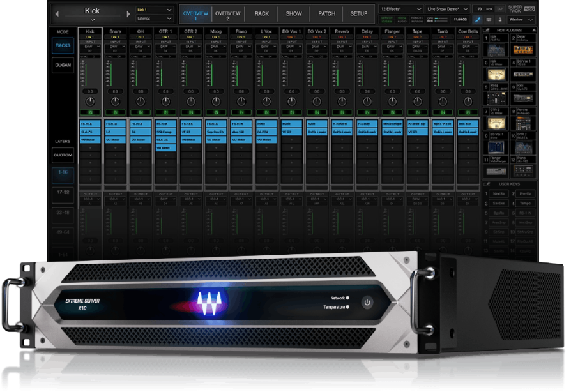The image size is (571, 392).
Task: Click the lock icon in top bar
Action: (499, 20)
